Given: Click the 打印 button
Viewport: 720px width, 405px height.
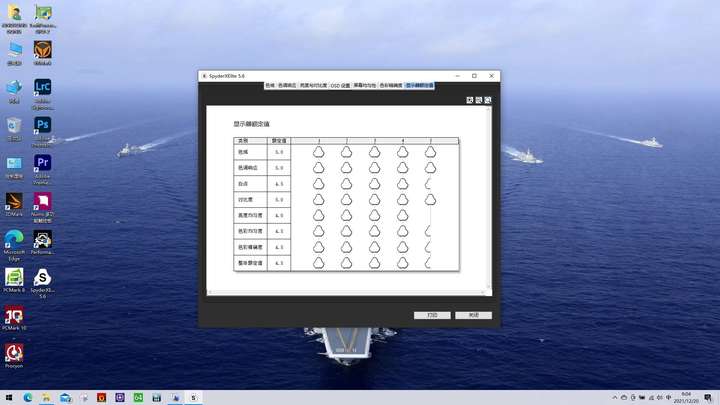Looking at the screenshot, I should pos(432,315).
